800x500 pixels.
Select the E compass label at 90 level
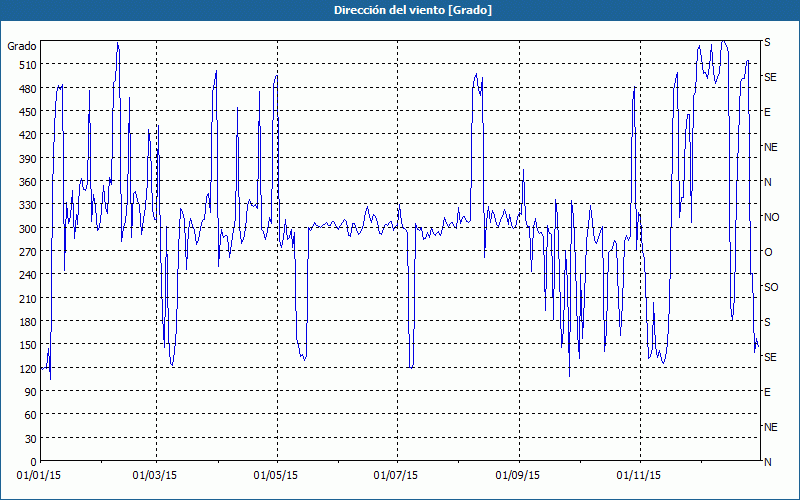coord(767,392)
